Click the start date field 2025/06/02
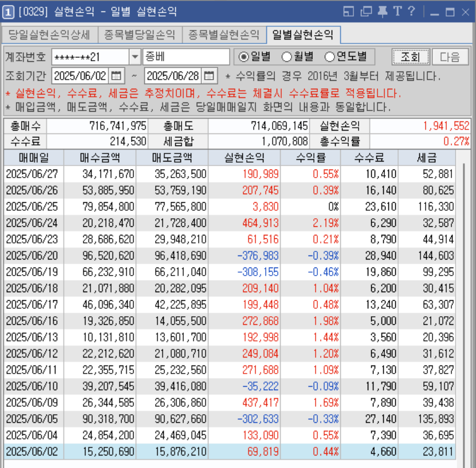 click(80, 76)
